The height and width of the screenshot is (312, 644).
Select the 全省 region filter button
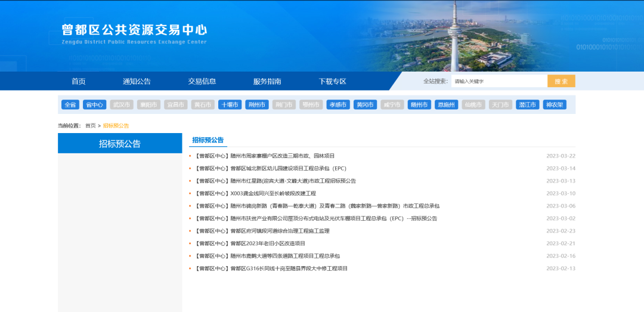[70, 105]
